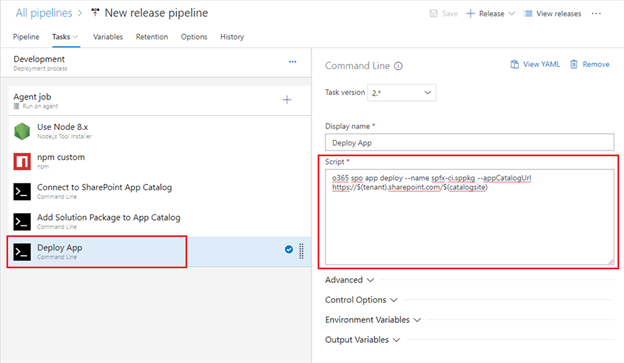This screenshot has height=363, width=624.
Task: Expand the Environment Variables section
Action: [373, 320]
